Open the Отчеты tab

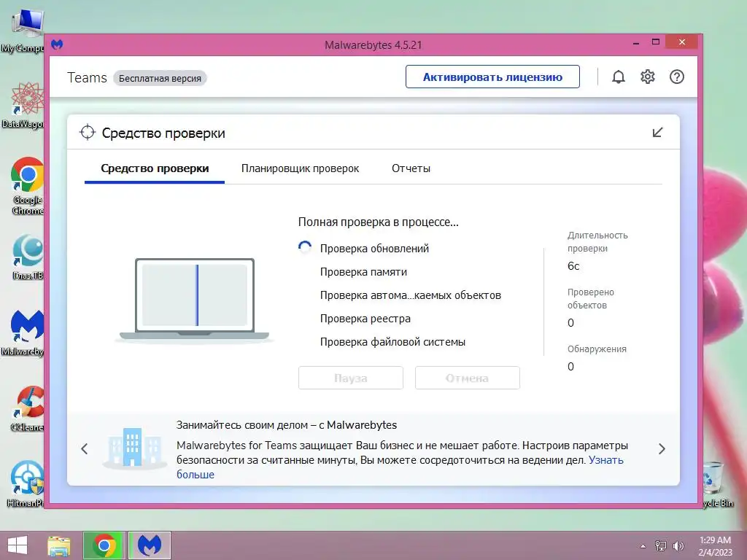(411, 168)
